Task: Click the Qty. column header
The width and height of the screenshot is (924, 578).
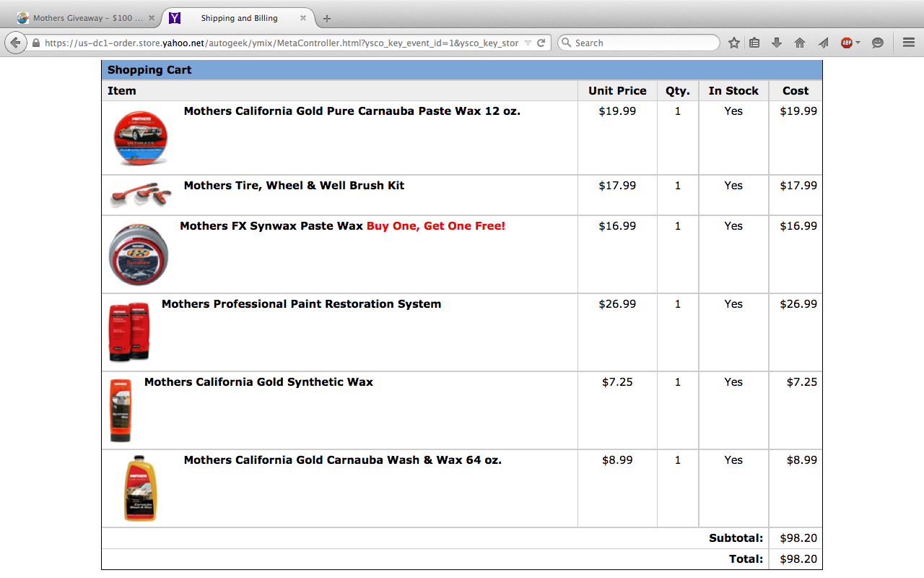Action: [678, 90]
